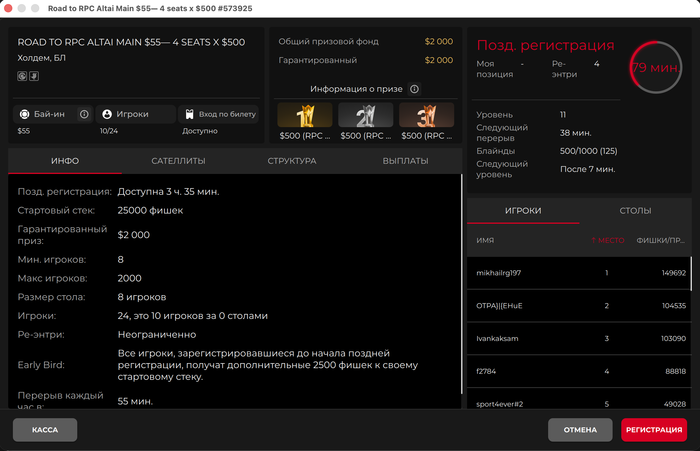700x451 pixels.
Task: Click the ticket entry icon
Action: coord(189,114)
